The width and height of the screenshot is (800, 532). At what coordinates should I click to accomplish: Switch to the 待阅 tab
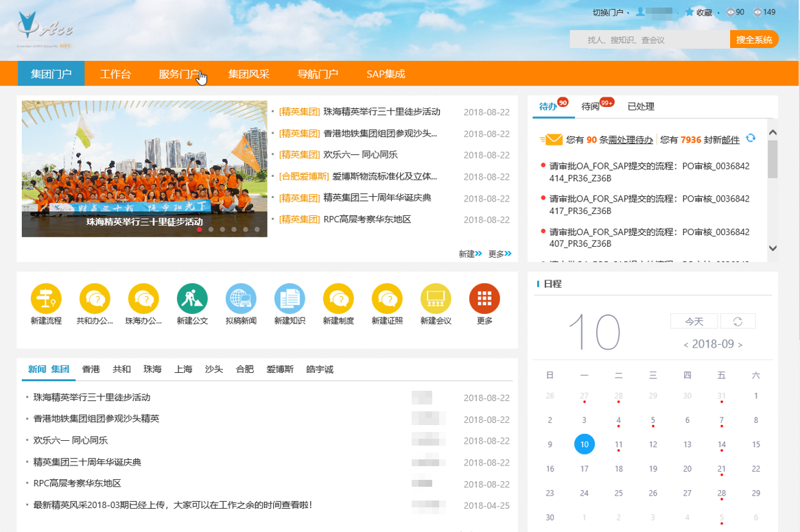point(591,107)
